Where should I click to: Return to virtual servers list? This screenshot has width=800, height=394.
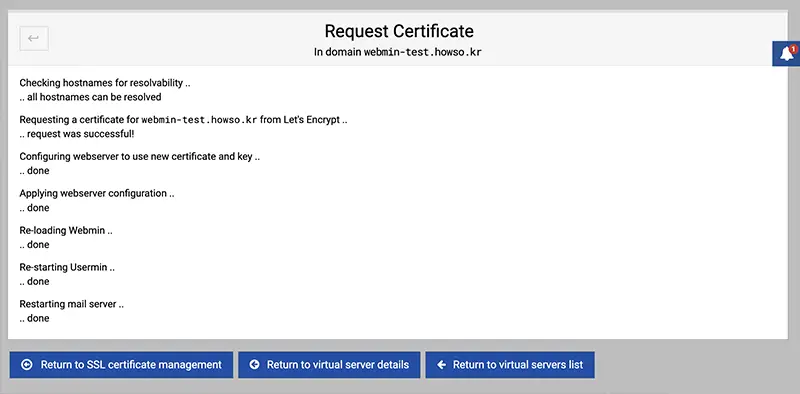(510, 365)
